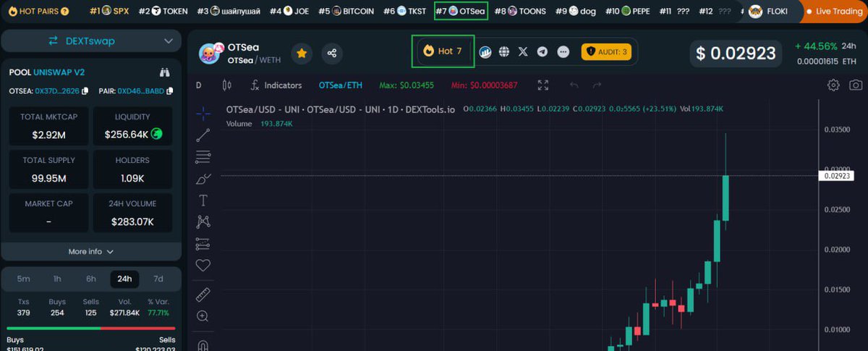Select the 24h stats tab
Viewport: 868px width, 351px height.
[x=124, y=279]
